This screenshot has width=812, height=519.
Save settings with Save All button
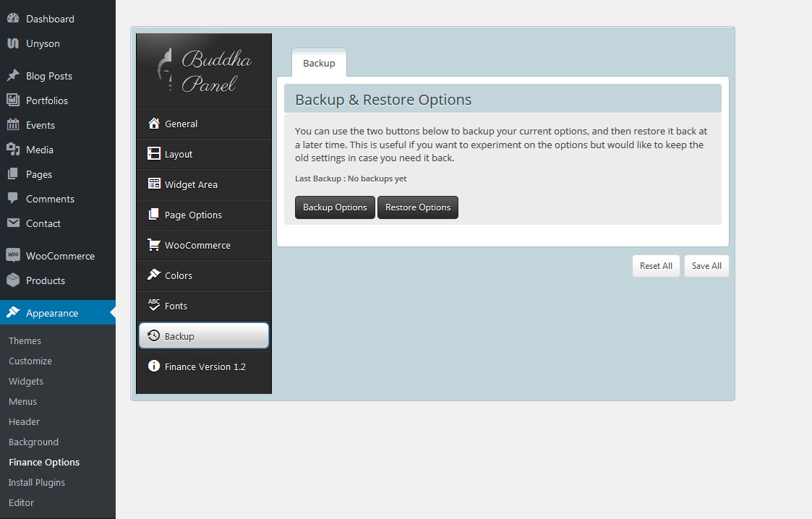(706, 266)
